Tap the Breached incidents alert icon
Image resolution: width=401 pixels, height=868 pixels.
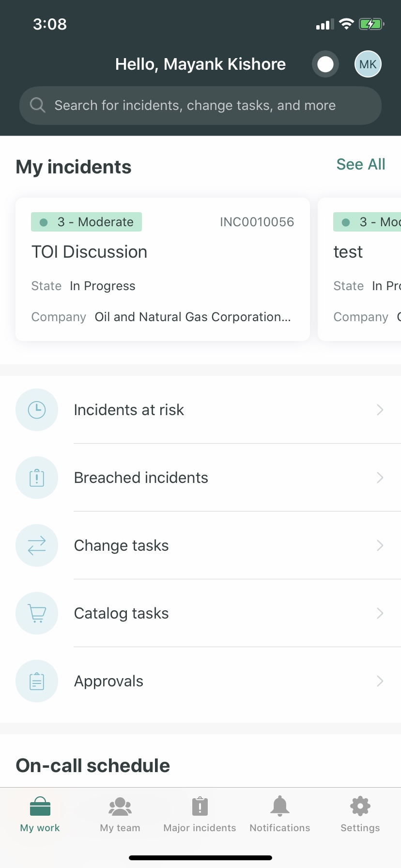37,478
